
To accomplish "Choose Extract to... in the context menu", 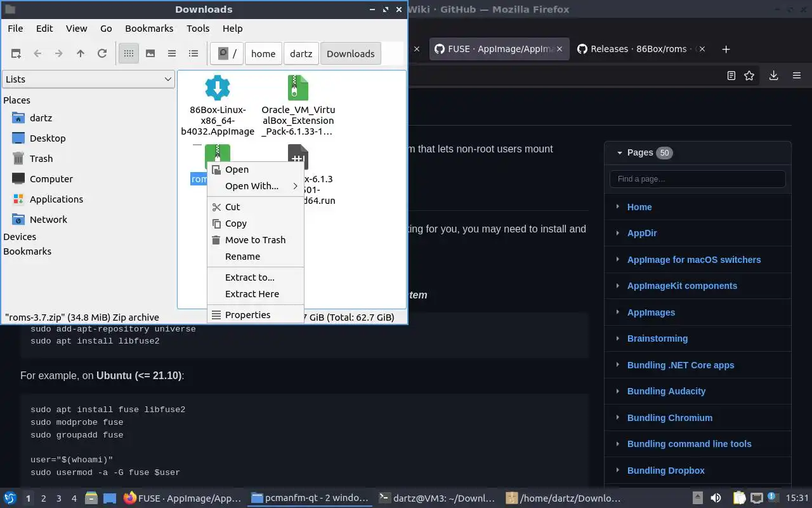I will (x=256, y=277).
